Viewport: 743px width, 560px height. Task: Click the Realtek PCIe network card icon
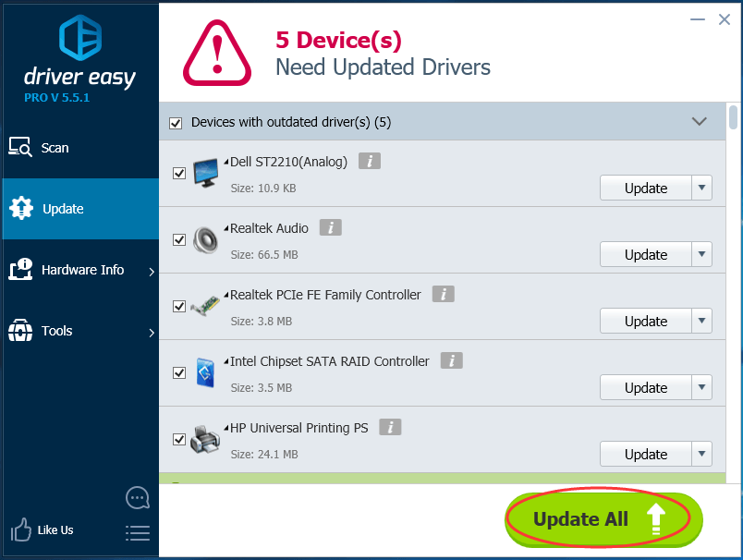click(205, 306)
